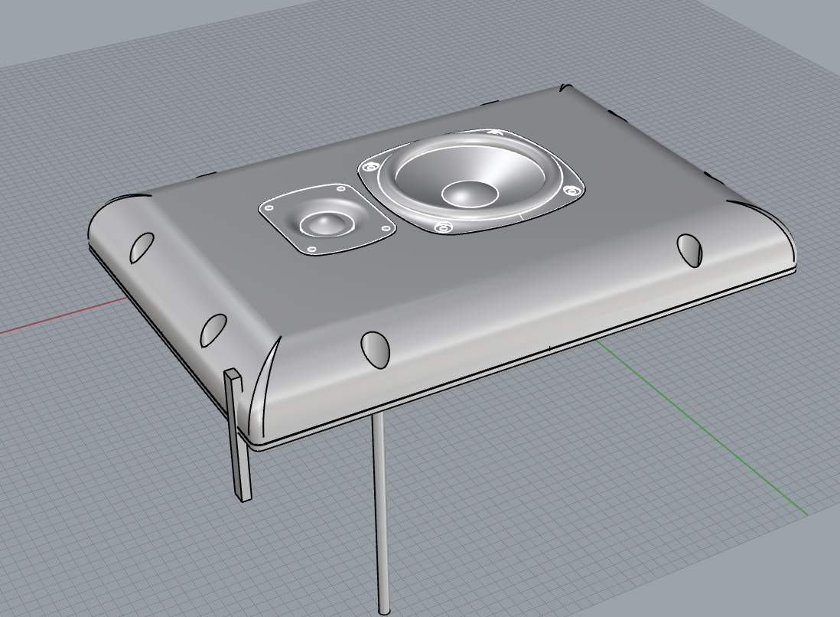Viewport: 840px width, 617px height.
Task: Select the flat rectangular bar at the corner
Action: (x=237, y=436)
